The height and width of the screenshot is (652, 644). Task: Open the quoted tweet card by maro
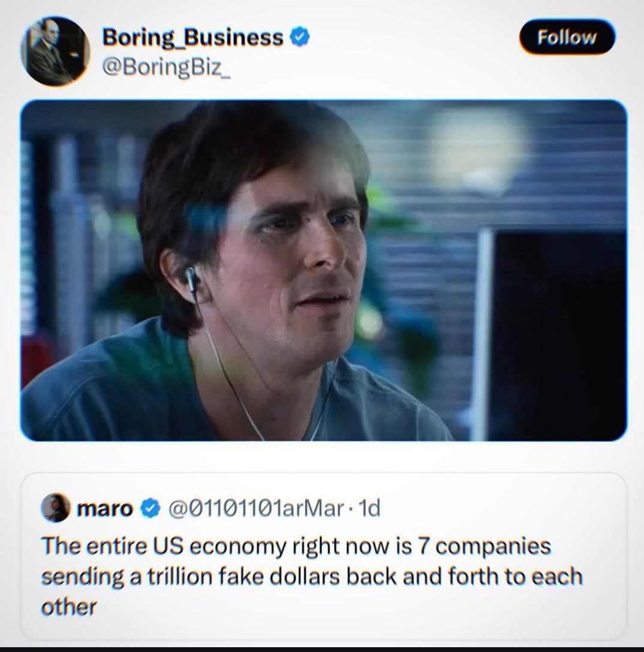pyautogui.click(x=323, y=556)
